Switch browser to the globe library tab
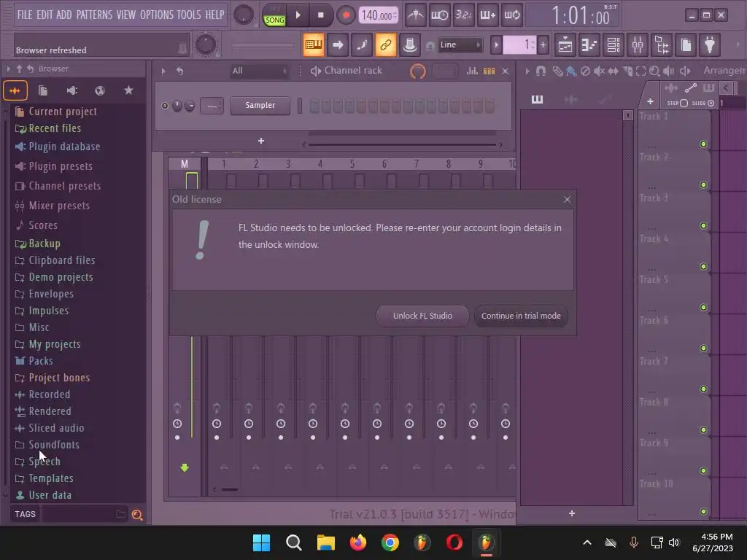The image size is (747, 560). [x=99, y=90]
